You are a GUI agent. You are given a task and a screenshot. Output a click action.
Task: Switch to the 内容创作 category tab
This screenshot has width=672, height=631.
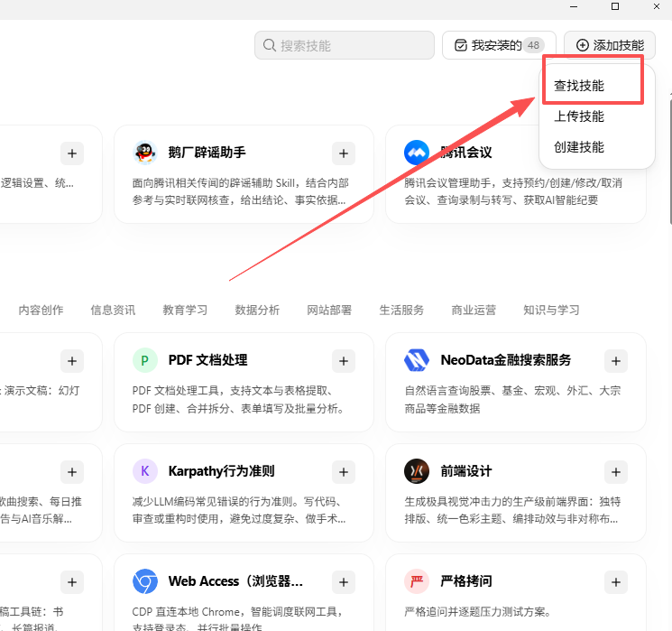[41, 311]
